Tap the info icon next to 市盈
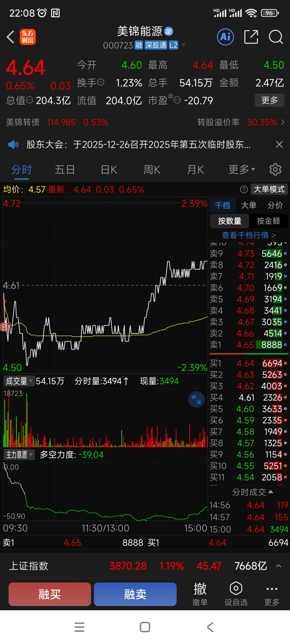This screenshot has height=644, width=290. point(177,100)
